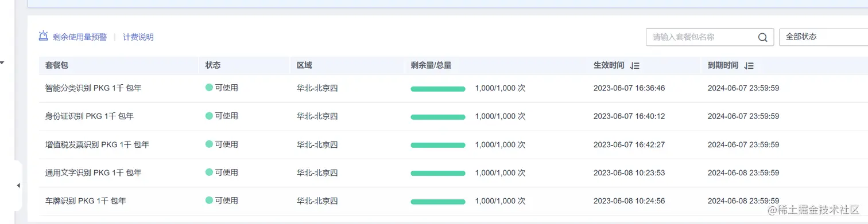
Task: Click usage progress bar for 身份证识别
Action: tap(438, 117)
